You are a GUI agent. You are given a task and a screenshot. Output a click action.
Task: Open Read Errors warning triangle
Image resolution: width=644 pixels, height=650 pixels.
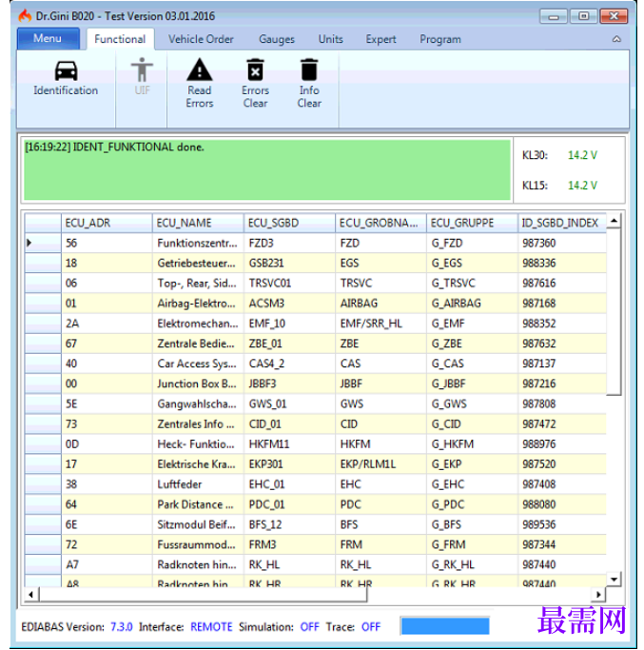200,69
